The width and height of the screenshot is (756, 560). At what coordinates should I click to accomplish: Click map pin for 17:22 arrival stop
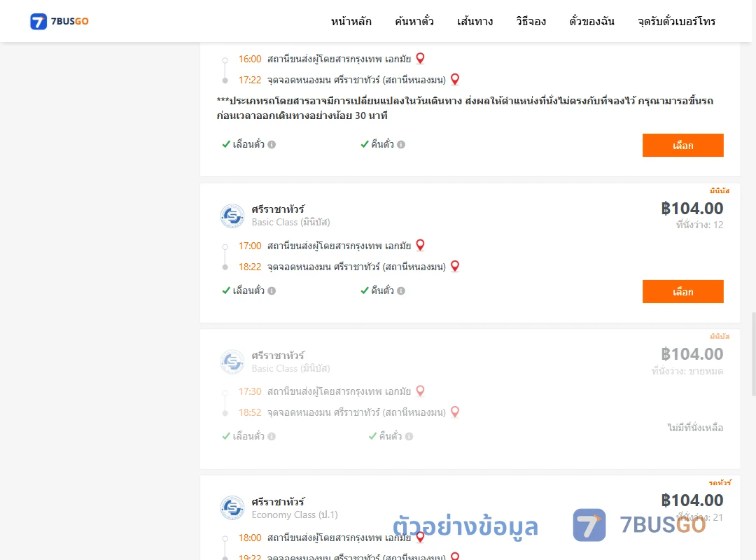tap(455, 79)
